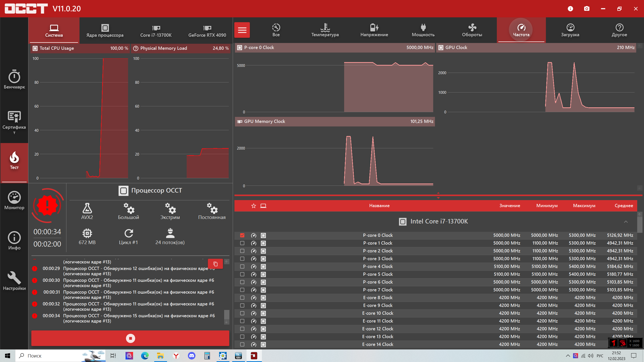
Task: Filter sensors by Temperature
Action: [325, 30]
